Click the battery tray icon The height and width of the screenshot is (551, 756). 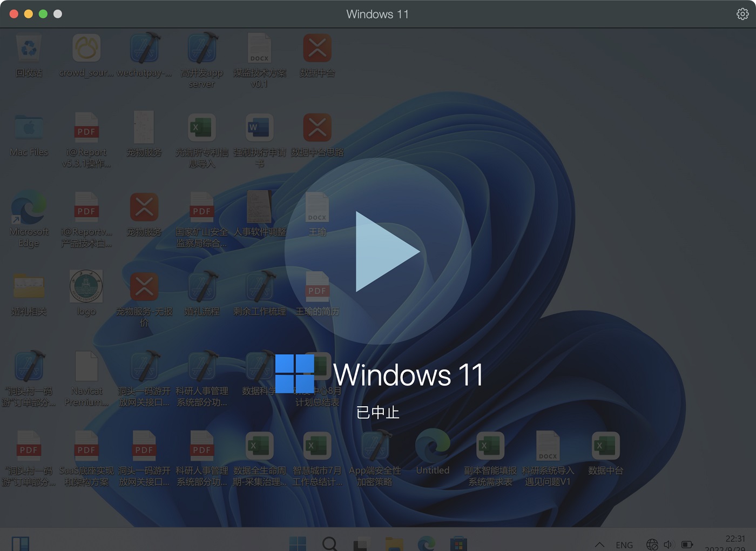pos(687,545)
